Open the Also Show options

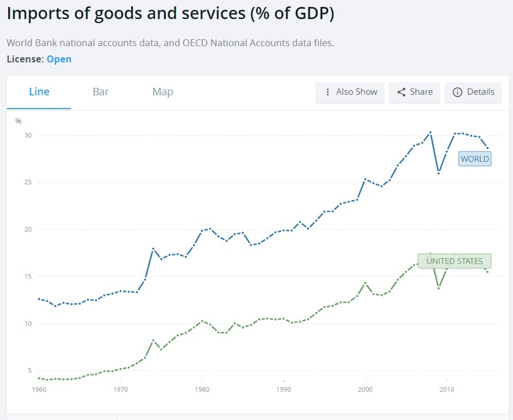point(350,92)
